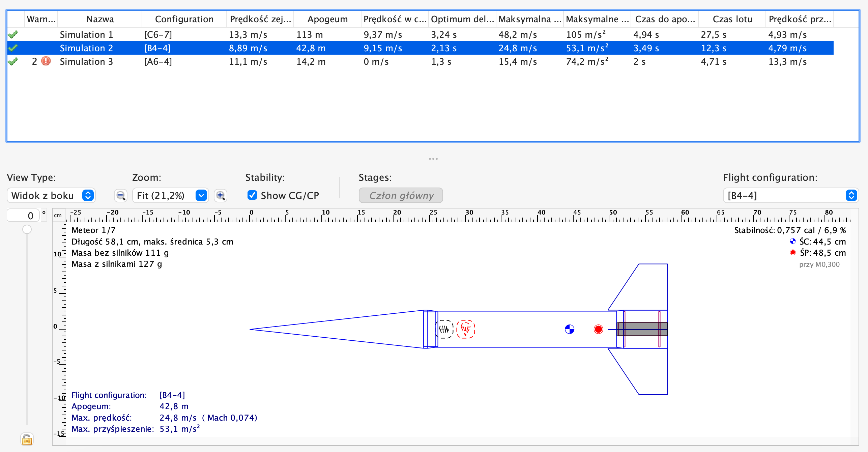
Task: Click the zoom in magnifier icon
Action: [x=221, y=196]
